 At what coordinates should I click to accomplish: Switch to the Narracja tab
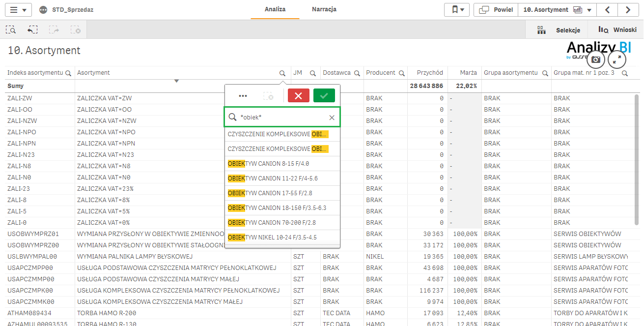(324, 9)
